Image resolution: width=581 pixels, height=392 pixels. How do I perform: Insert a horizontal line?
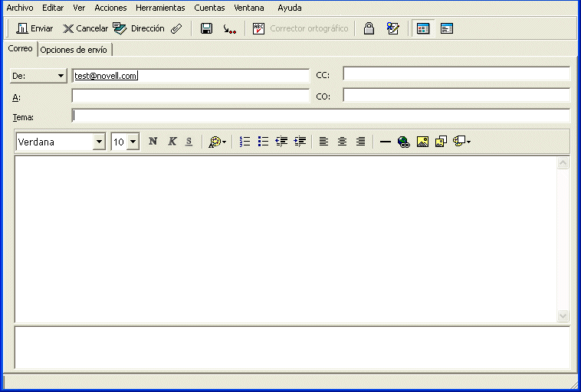386,142
